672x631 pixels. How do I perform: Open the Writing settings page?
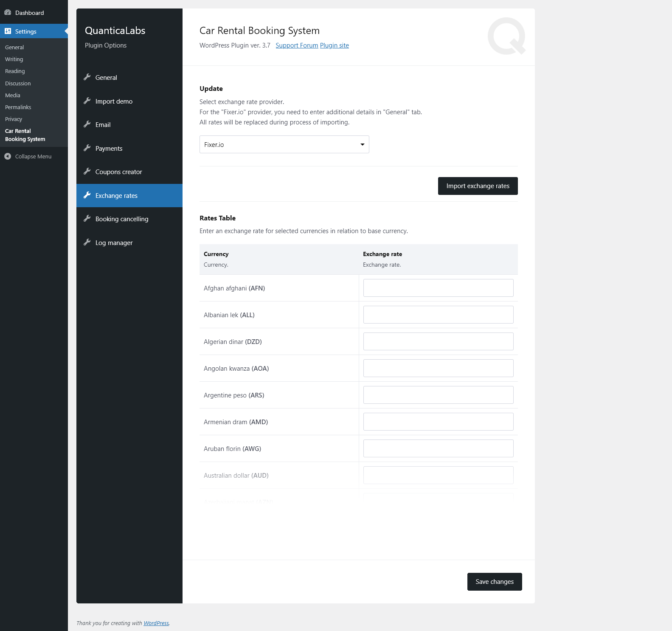click(14, 59)
